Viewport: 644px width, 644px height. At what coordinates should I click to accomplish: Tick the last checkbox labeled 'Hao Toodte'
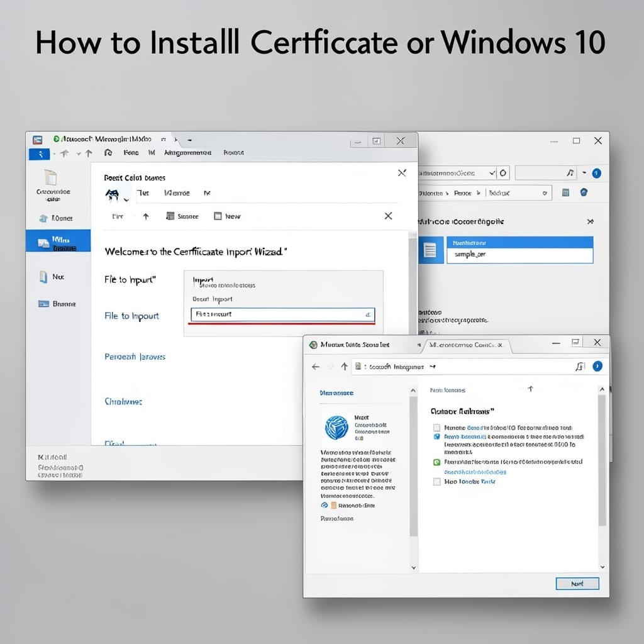(436, 482)
